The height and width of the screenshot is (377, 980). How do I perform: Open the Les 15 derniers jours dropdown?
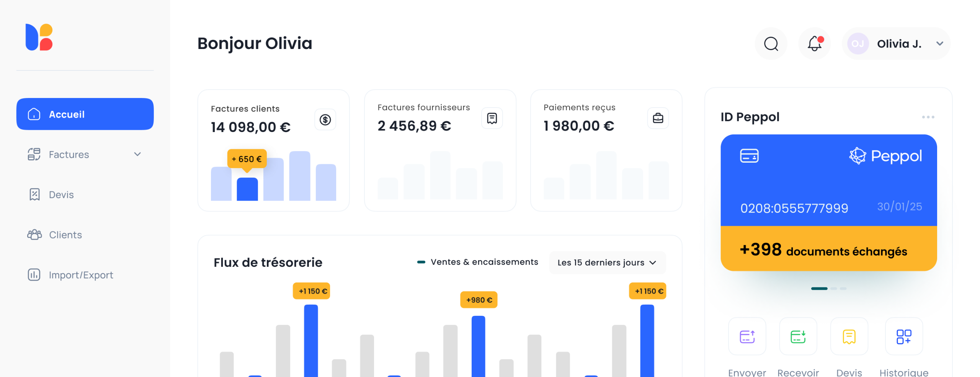(607, 263)
